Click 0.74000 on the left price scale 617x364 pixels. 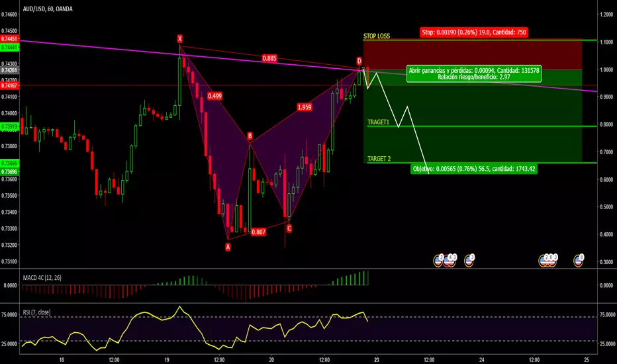[9, 113]
